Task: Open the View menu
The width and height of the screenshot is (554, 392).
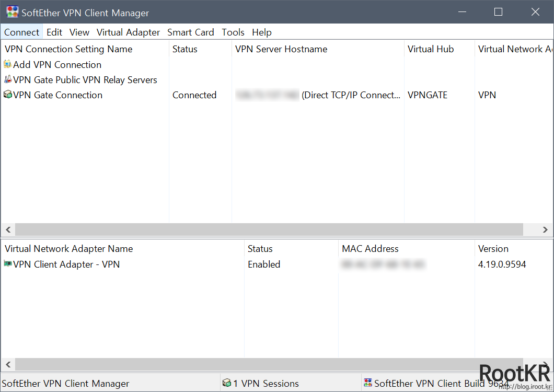Action: 79,32
